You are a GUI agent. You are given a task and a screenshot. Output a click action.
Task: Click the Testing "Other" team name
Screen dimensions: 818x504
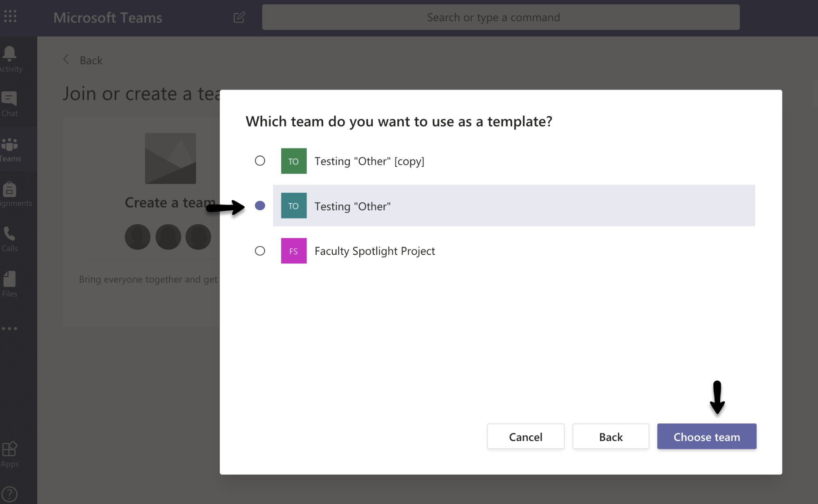[x=352, y=206]
